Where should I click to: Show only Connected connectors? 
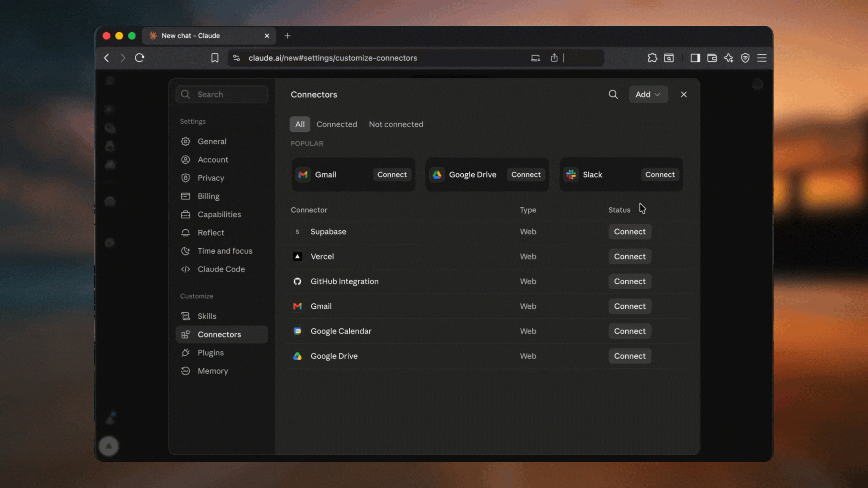[x=337, y=124]
